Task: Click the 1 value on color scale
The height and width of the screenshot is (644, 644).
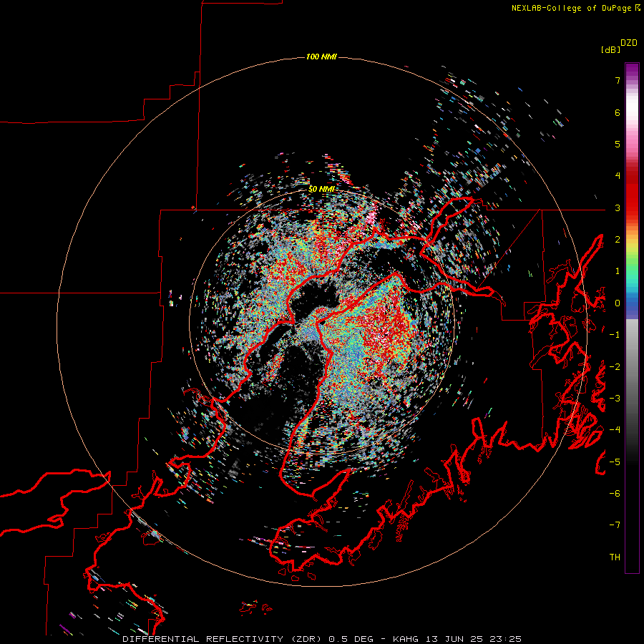Action: [618, 271]
